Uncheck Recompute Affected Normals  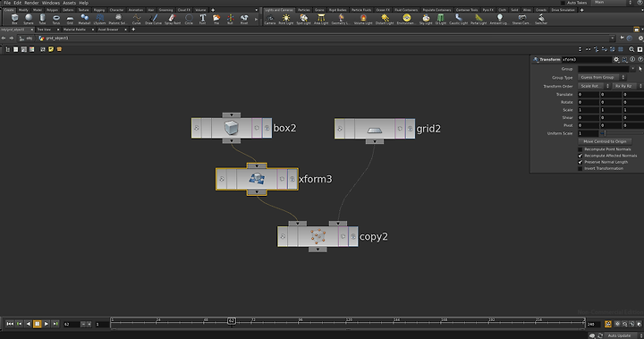pos(580,156)
